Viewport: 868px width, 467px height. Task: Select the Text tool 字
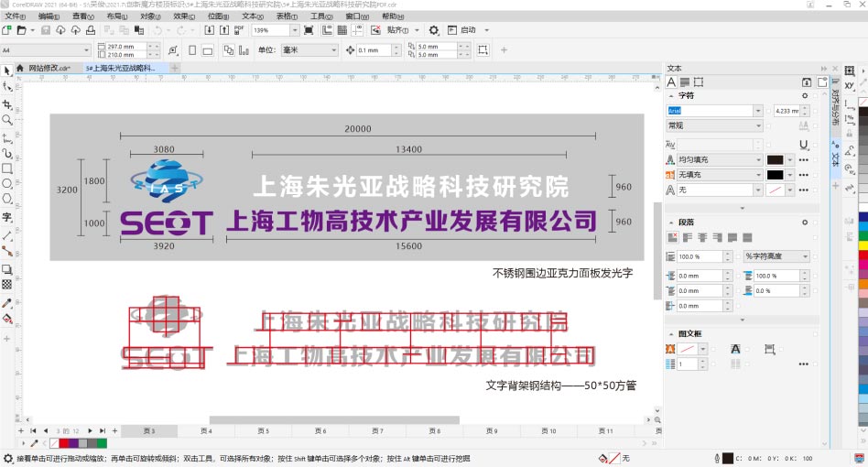coord(6,217)
